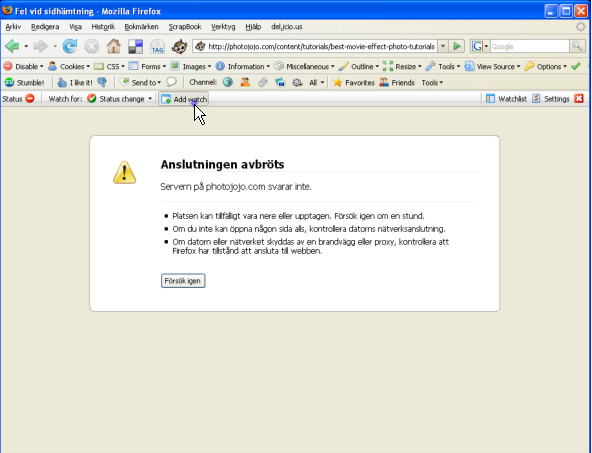This screenshot has width=592, height=453.
Task: Open the Watchlist panel
Action: [506, 99]
